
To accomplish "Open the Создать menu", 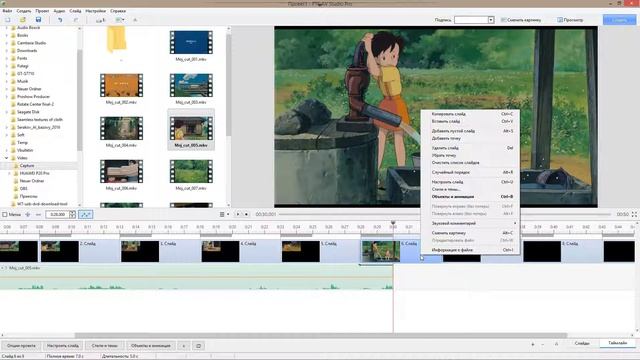I will pyautogui.click(x=24, y=11).
